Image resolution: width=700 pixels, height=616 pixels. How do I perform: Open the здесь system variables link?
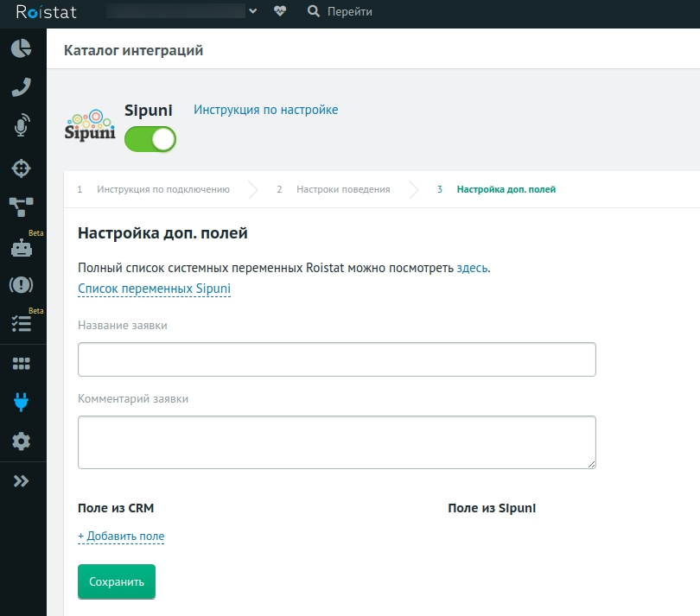click(472, 268)
